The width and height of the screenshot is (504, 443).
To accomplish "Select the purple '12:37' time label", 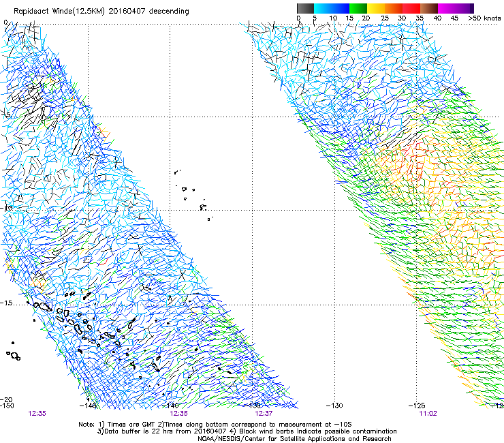I will [264, 414].
